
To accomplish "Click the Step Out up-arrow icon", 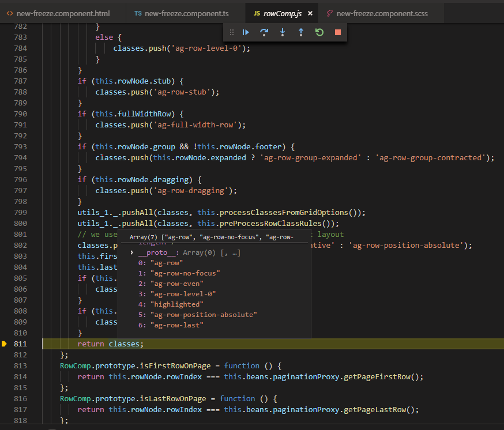I will coord(301,32).
